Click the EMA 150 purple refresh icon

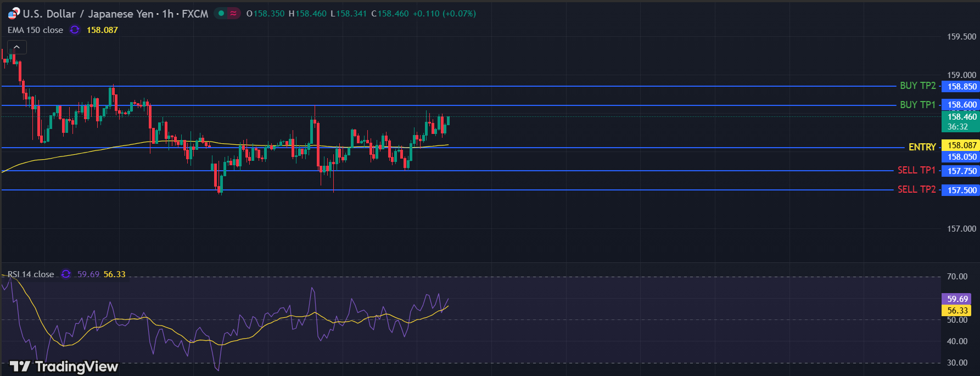(75, 30)
